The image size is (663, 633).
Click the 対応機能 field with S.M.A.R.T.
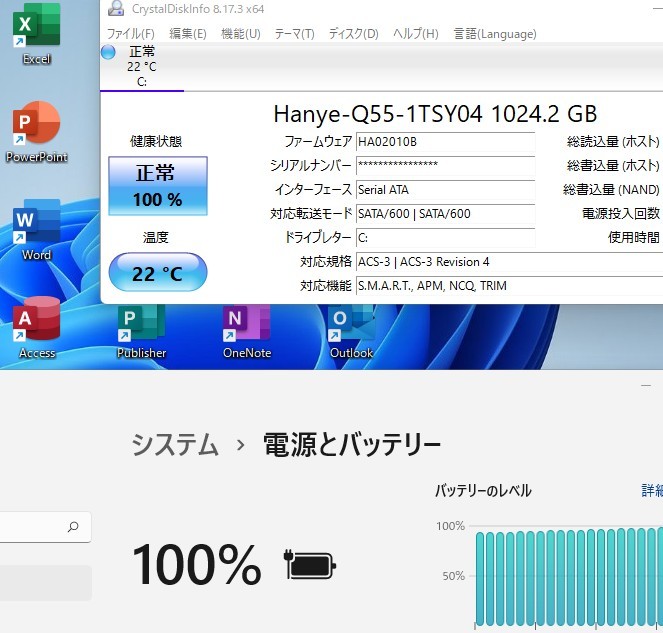(x=510, y=286)
